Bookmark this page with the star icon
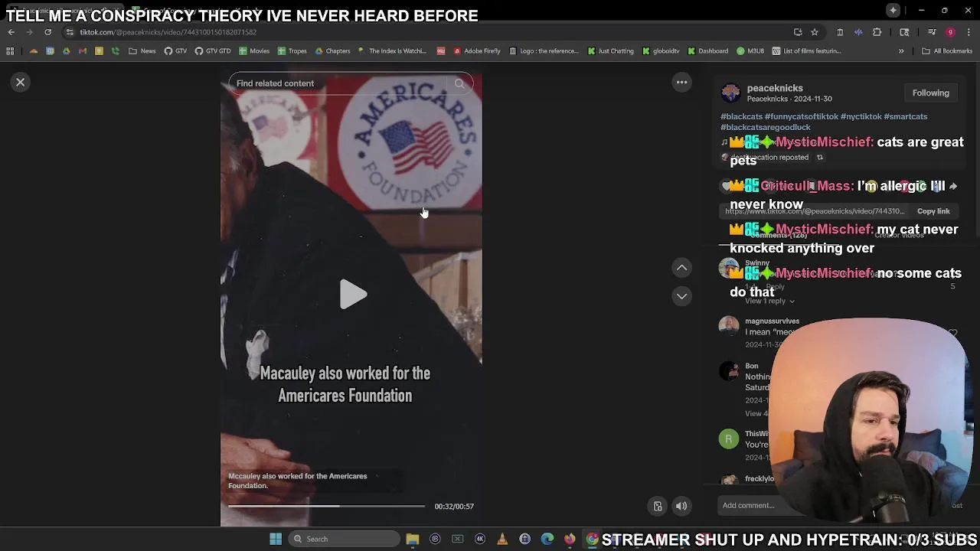980x551 pixels. [x=815, y=32]
